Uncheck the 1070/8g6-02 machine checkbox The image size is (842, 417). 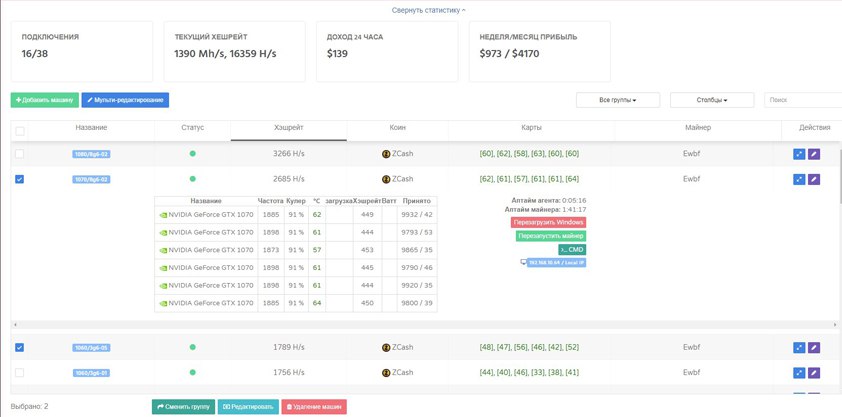click(x=19, y=179)
